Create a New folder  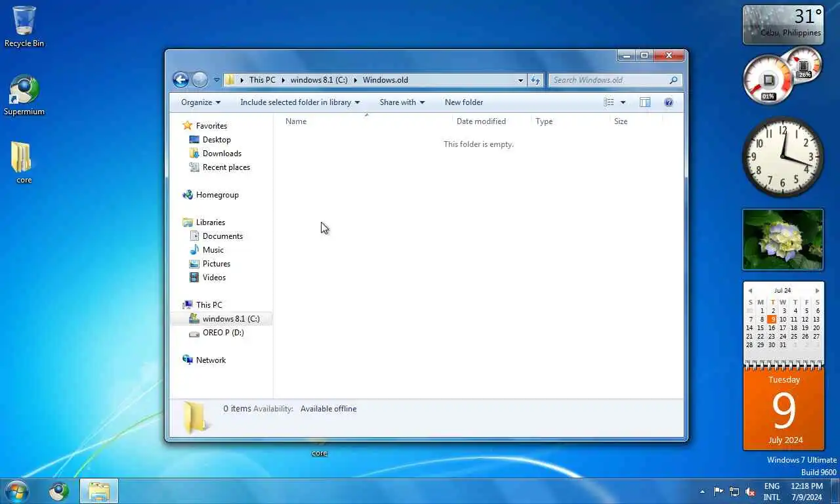[x=464, y=102]
